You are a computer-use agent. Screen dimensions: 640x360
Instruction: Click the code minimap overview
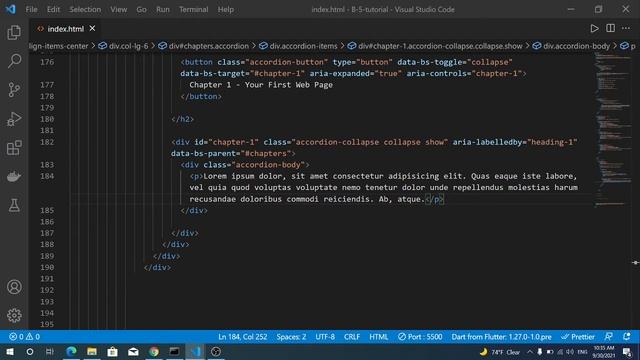pos(612,131)
